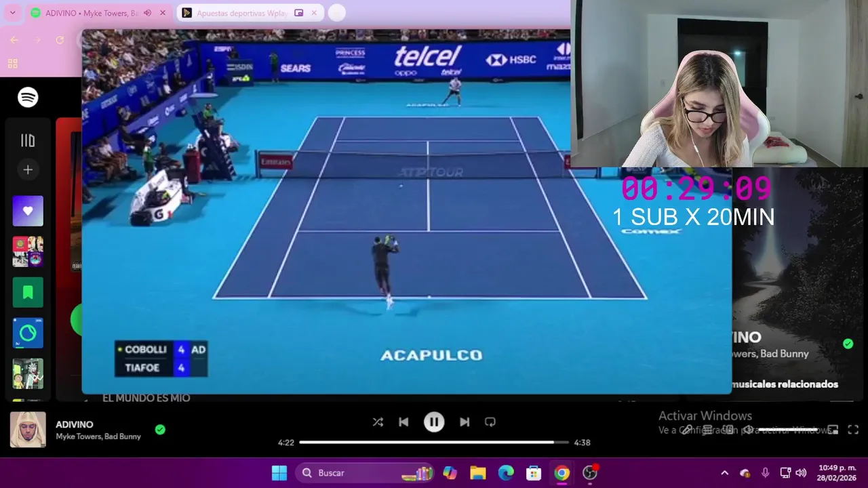Open Copilot from the taskbar

tap(450, 473)
